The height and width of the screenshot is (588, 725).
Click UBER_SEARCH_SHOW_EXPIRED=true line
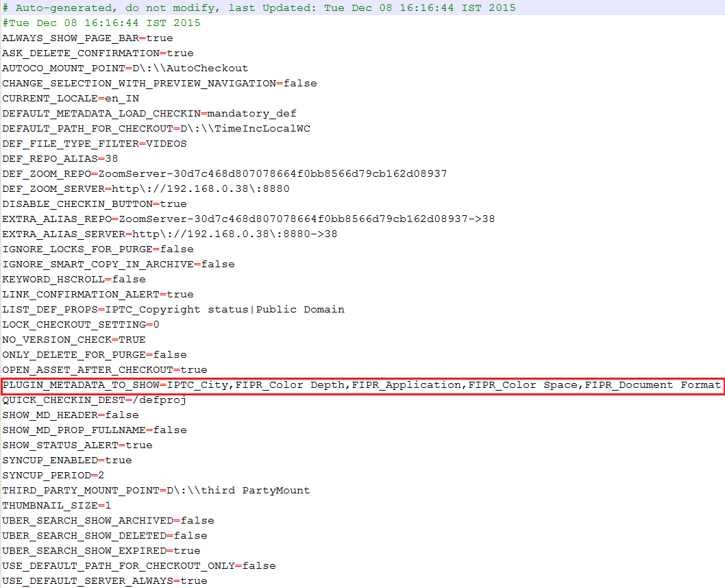(101, 550)
